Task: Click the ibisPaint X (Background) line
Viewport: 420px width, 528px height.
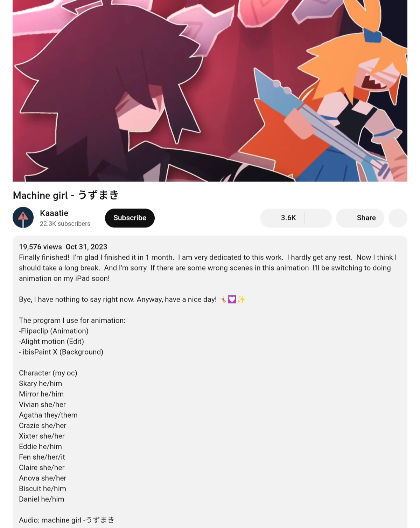Action: (61, 352)
